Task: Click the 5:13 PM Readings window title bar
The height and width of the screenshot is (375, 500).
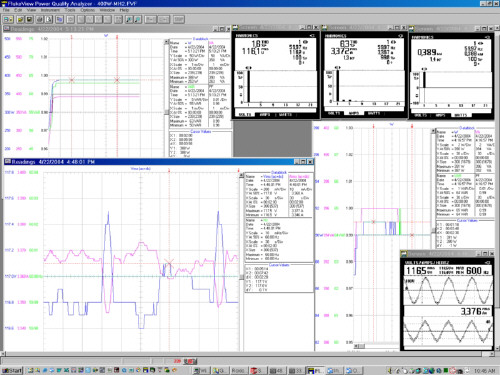Action: [117, 29]
